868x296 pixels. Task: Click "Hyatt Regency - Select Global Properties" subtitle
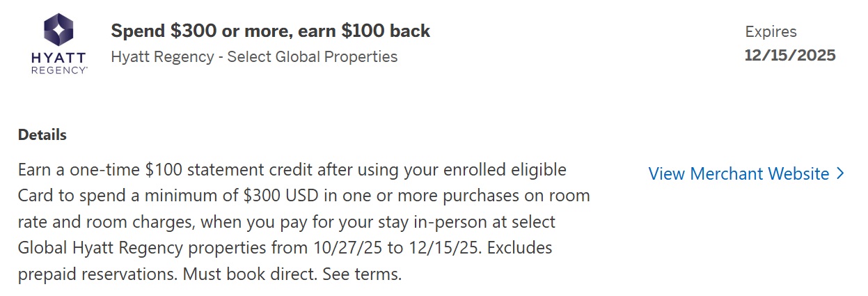point(254,56)
